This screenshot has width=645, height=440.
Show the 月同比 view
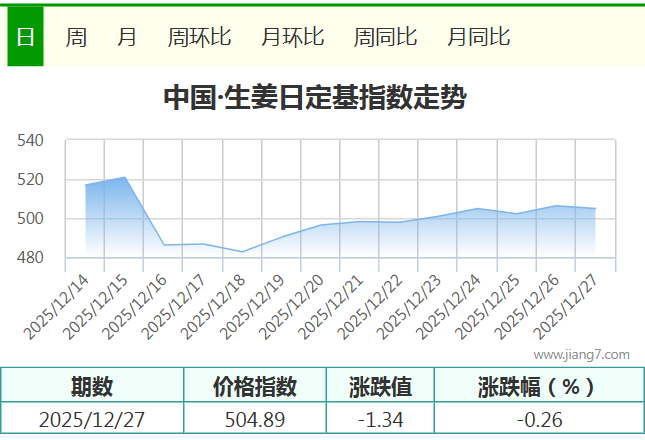pos(478,37)
